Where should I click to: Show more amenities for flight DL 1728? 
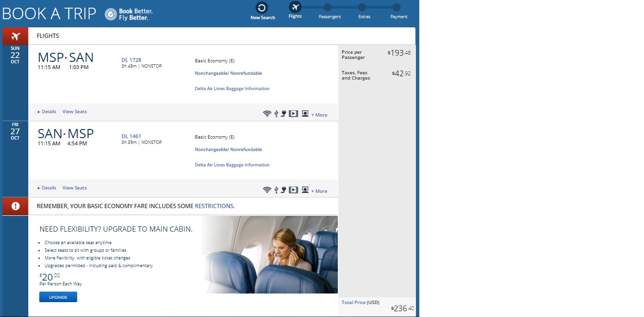pos(319,115)
